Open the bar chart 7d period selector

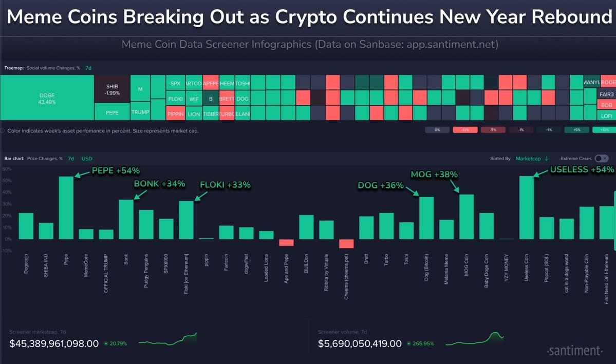tap(71, 159)
